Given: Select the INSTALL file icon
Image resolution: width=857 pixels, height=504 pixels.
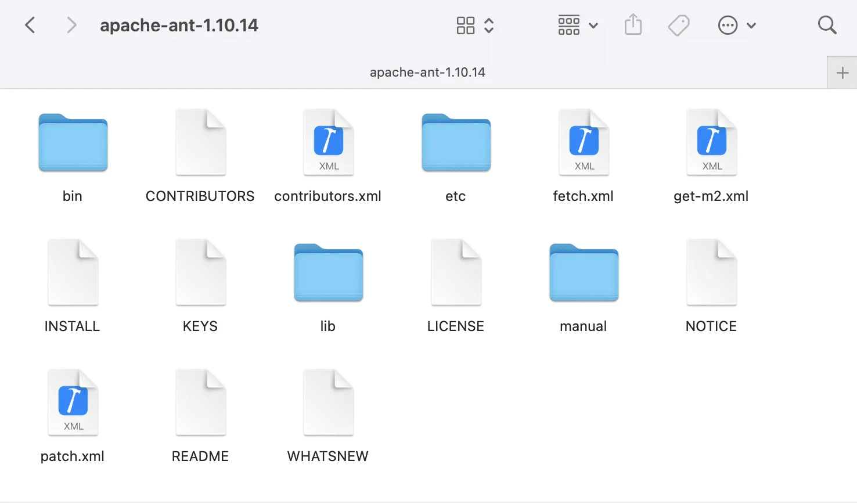Looking at the screenshot, I should 73,272.
